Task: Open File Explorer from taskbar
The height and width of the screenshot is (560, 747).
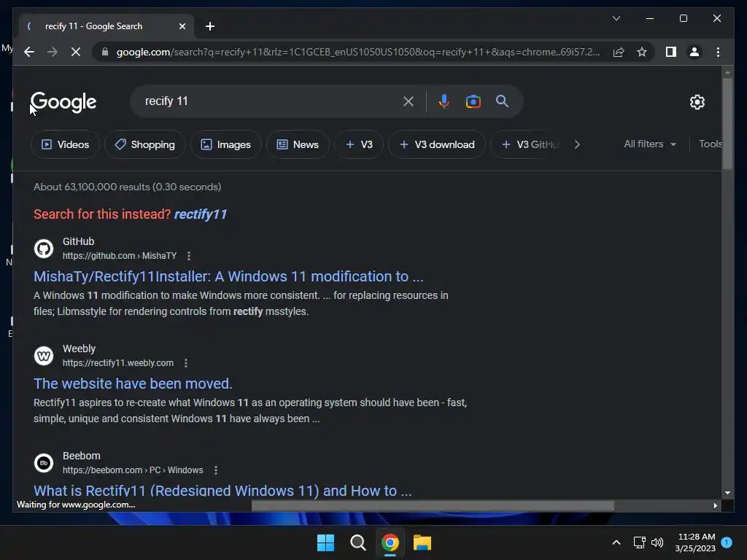Action: click(x=422, y=542)
